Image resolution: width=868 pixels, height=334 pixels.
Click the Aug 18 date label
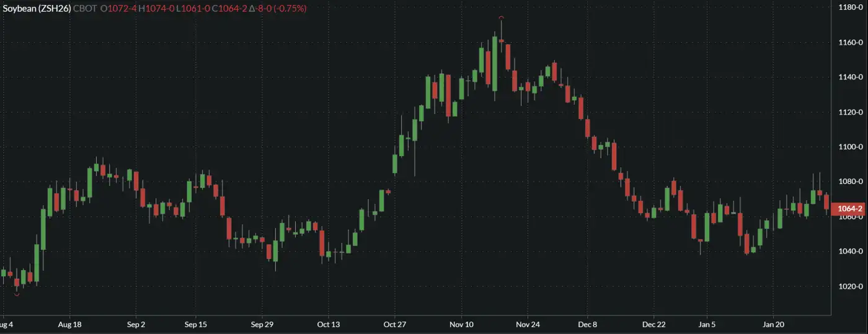(69, 324)
